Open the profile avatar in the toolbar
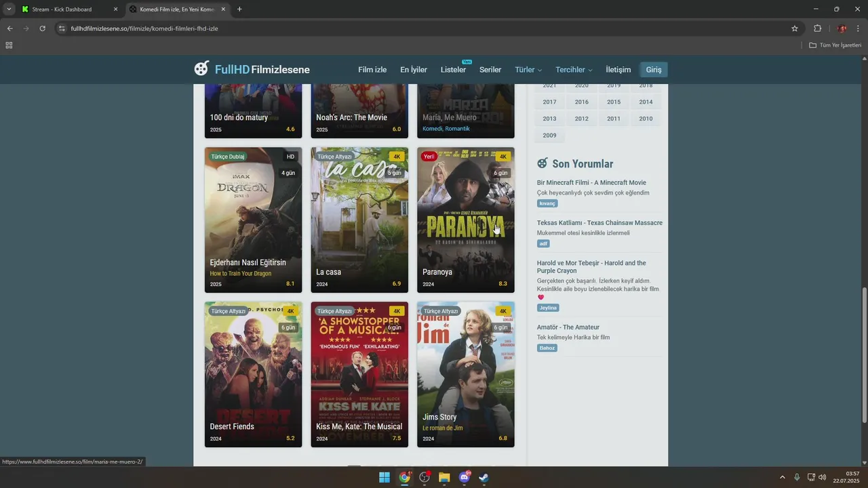This screenshot has height=488, width=868. pos(842,28)
